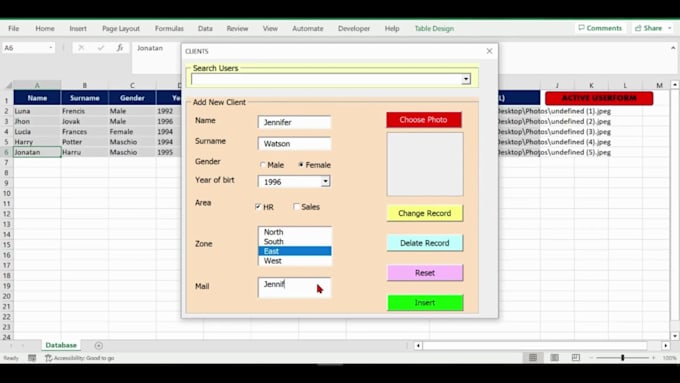Select cell containing Potter

coord(85,142)
